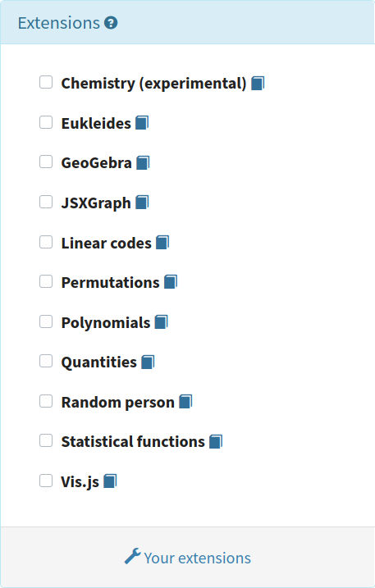Open documentation book icon next to Eukleides

(x=142, y=123)
